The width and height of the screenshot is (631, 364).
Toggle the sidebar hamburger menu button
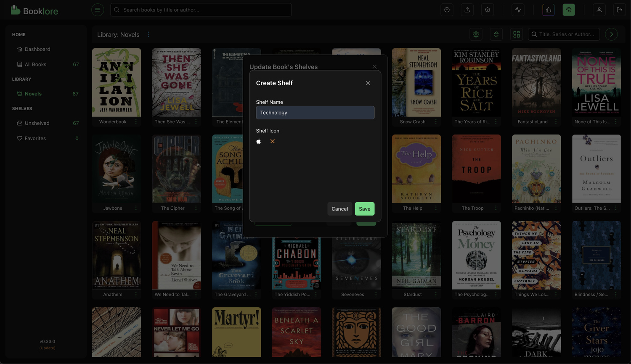click(x=98, y=10)
